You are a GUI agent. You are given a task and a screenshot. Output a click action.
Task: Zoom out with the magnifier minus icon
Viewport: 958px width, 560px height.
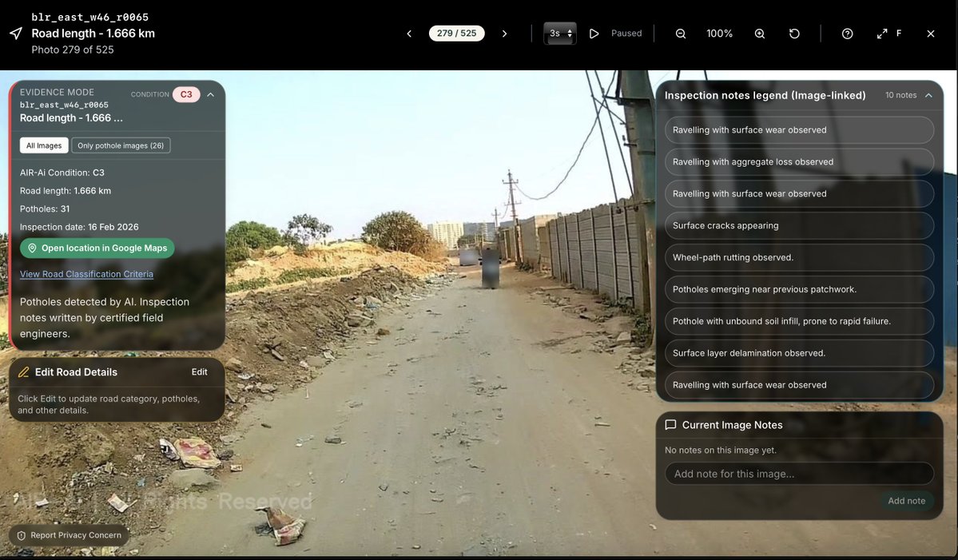tap(681, 34)
